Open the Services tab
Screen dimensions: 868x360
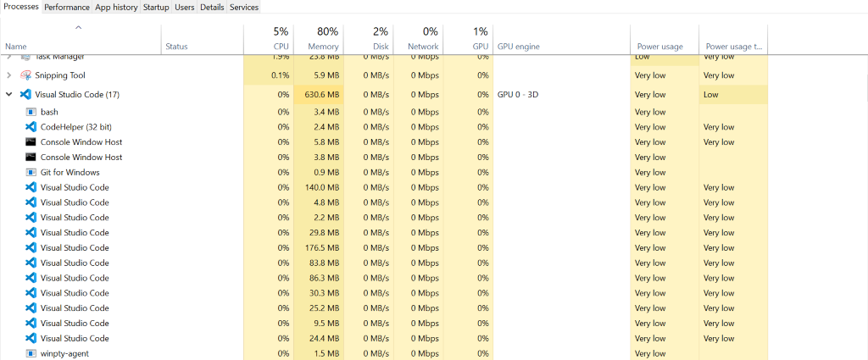244,7
